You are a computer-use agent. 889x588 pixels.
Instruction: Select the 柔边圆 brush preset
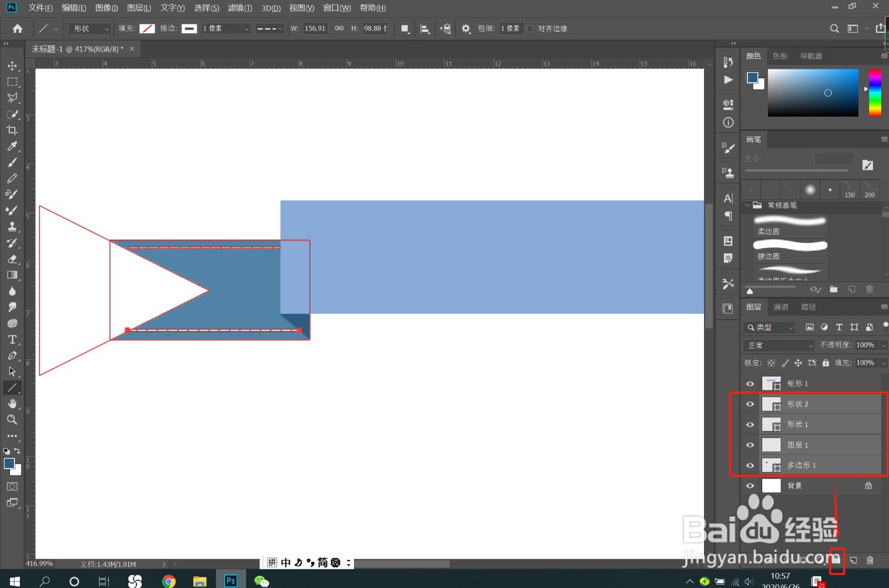[x=790, y=226]
